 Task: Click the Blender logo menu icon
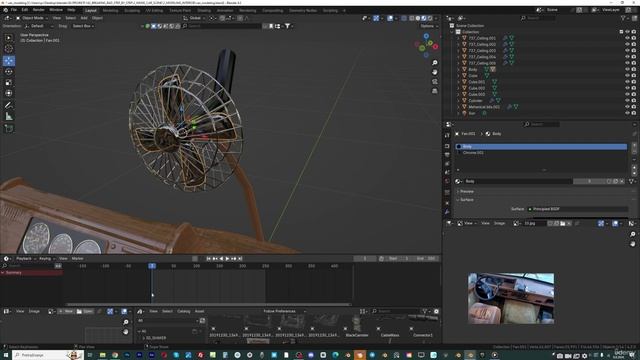tap(5, 10)
